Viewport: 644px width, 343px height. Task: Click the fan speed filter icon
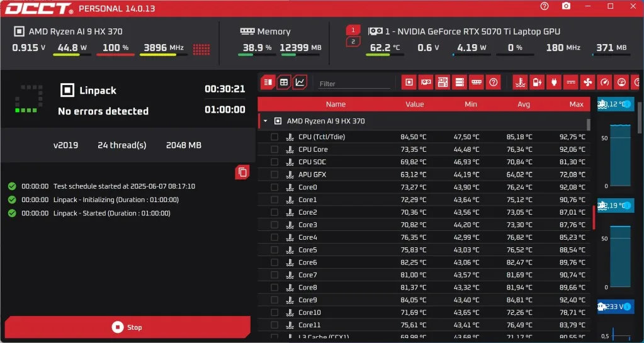pyautogui.click(x=588, y=82)
